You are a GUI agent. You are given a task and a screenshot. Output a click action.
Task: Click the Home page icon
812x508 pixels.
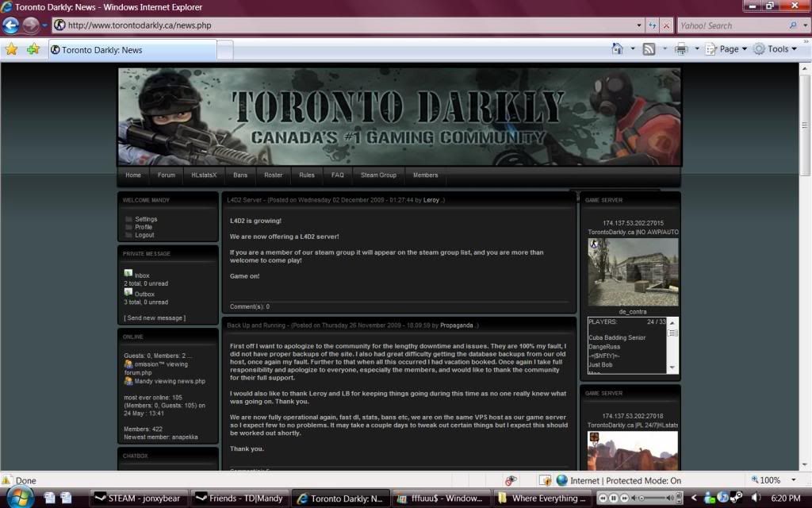pos(618,49)
